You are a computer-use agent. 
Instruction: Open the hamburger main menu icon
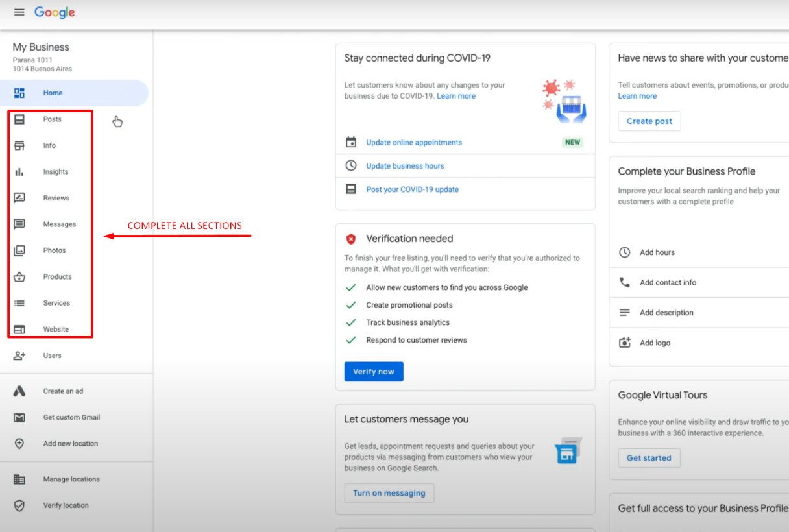click(x=19, y=12)
